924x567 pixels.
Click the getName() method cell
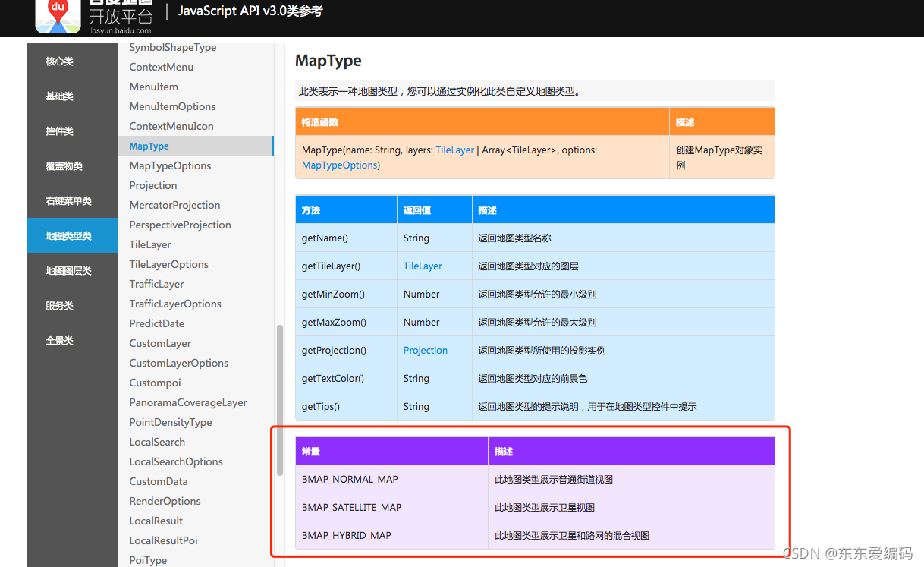pos(346,238)
